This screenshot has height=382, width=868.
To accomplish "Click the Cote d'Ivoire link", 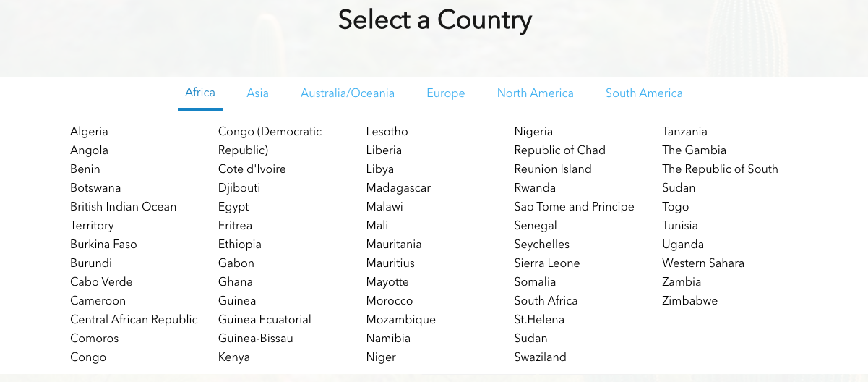I will click(252, 169).
